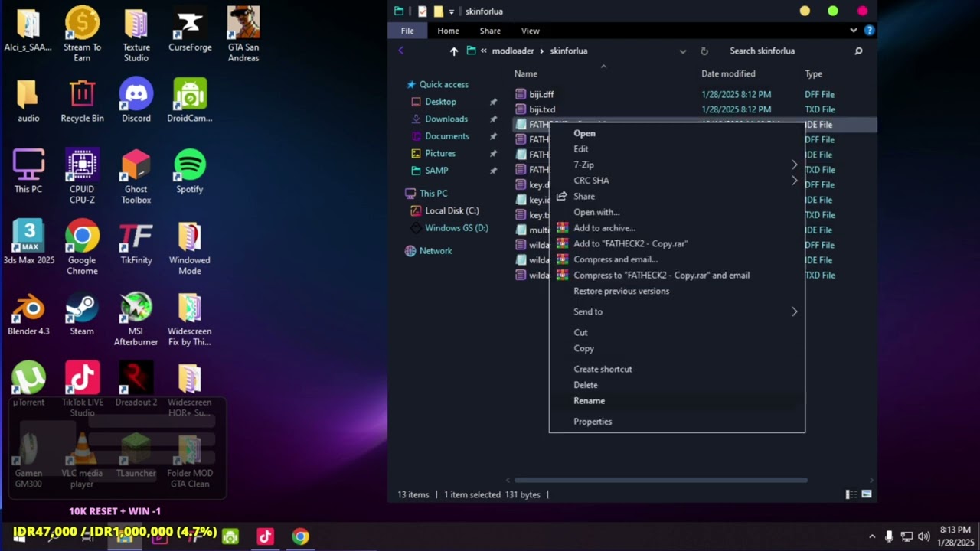Switch to the View ribbon tab
The width and height of the screenshot is (980, 551).
coord(531,31)
